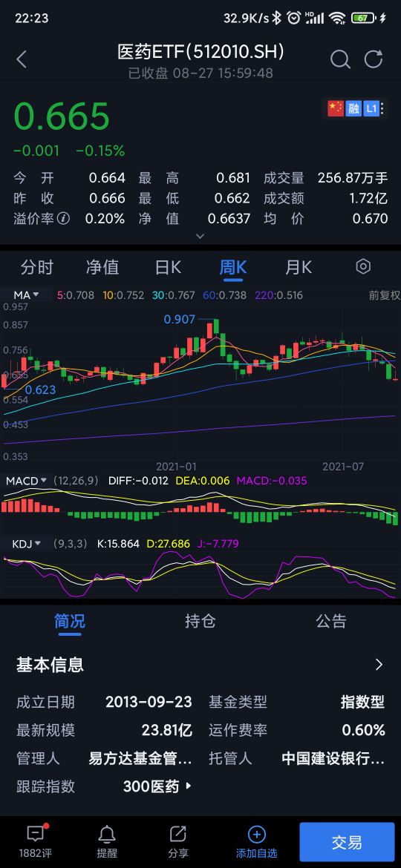Image resolution: width=401 pixels, height=868 pixels.
Task: Expand 基本信息 with the right chevron
Action: pos(379,664)
